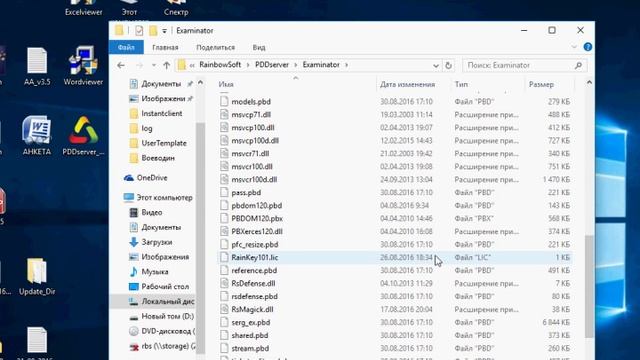Open the Файл ribbon tab

click(126, 47)
